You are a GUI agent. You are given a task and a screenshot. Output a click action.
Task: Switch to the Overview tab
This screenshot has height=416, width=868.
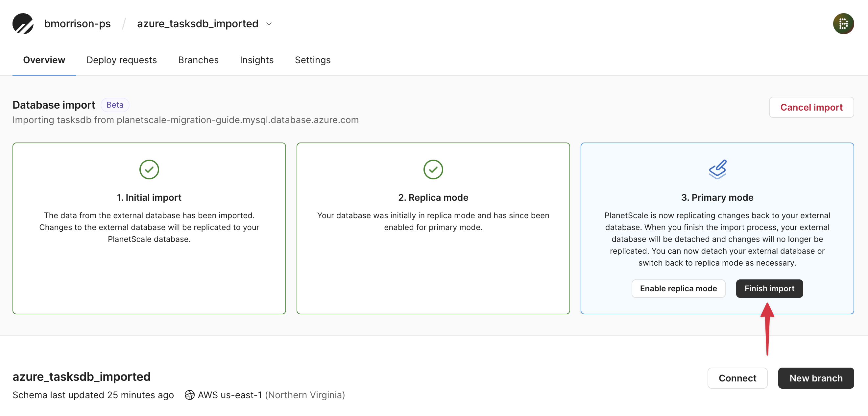click(44, 60)
